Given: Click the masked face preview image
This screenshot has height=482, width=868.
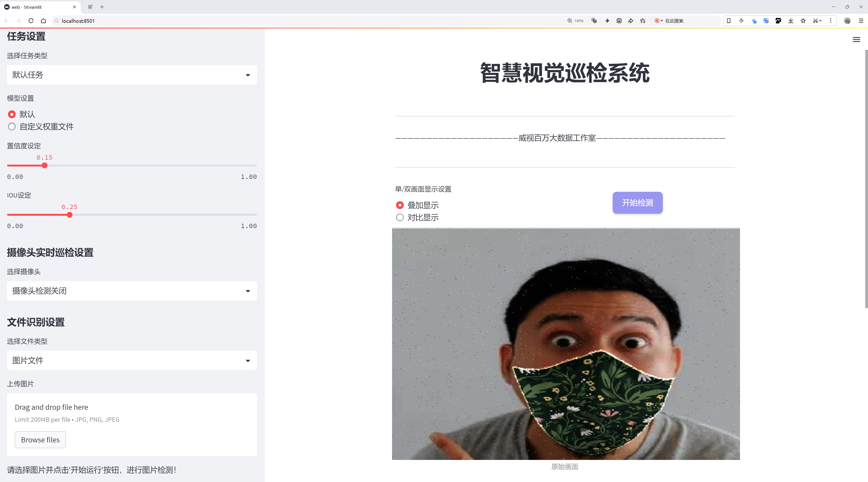Looking at the screenshot, I should tap(566, 344).
